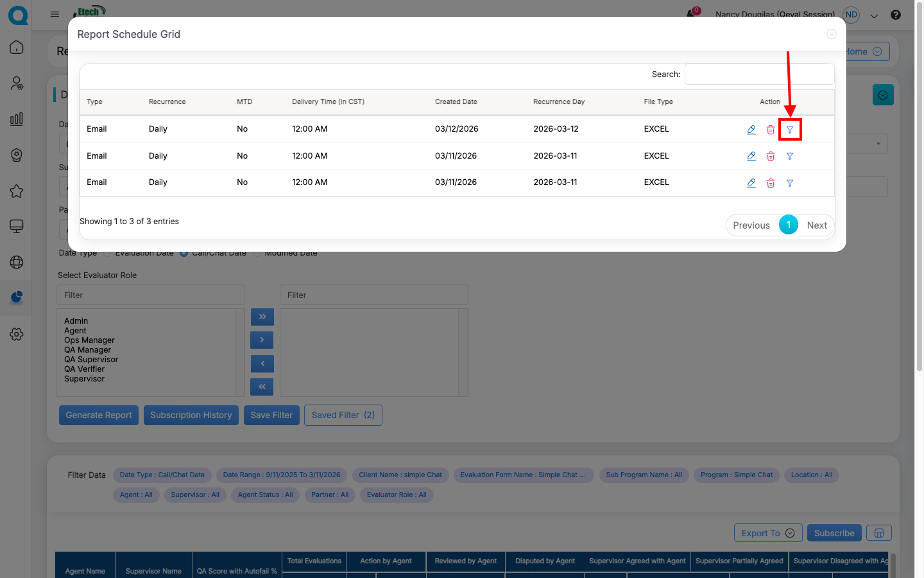The width and height of the screenshot is (924, 578).
Task: Close the Report Schedule Grid dialog
Action: (x=831, y=34)
